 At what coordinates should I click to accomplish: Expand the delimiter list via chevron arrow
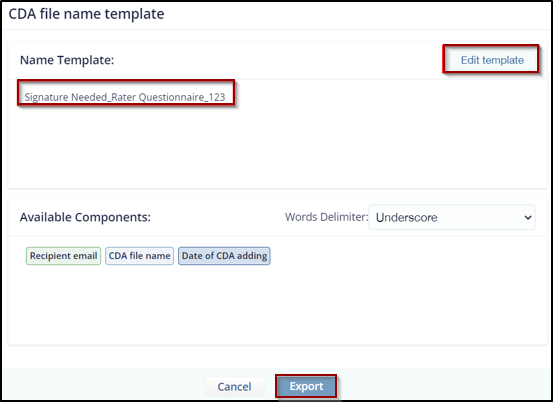click(528, 218)
